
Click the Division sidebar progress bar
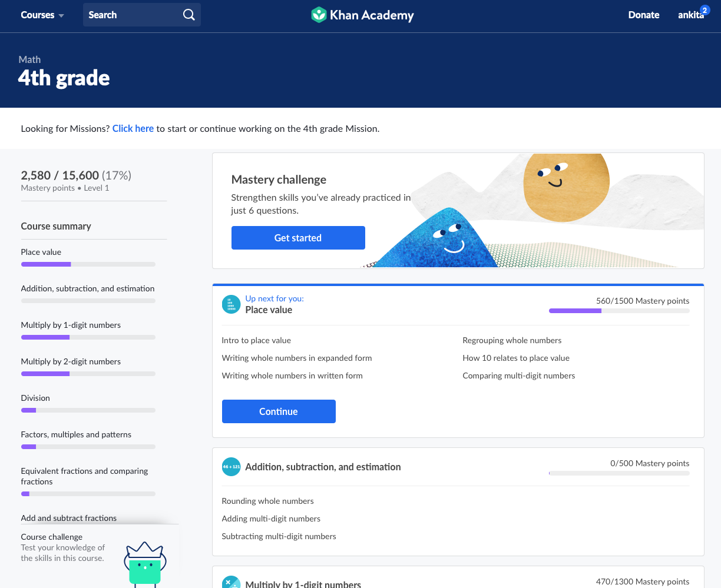point(88,410)
